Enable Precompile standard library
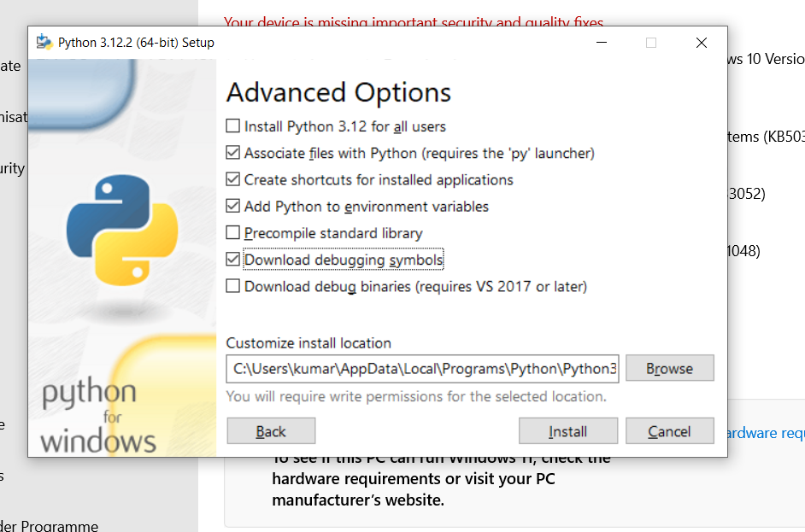The width and height of the screenshot is (805, 532). [232, 233]
